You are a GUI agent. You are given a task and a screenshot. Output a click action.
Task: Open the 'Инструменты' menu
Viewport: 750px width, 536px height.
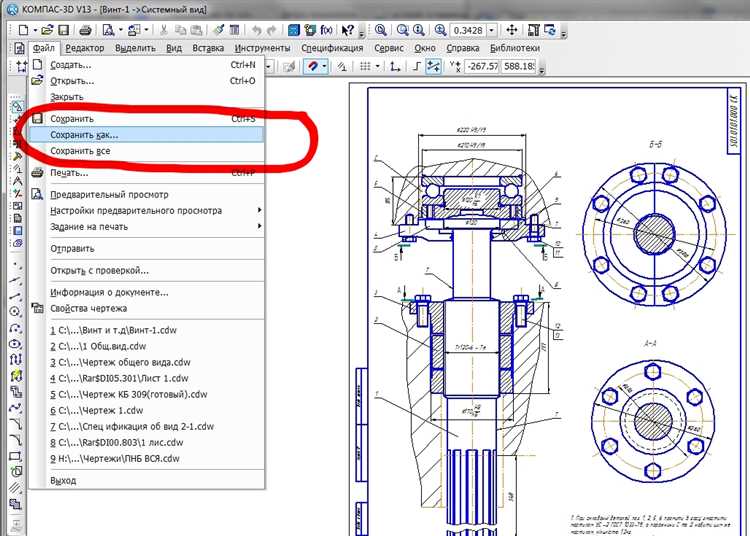coord(262,48)
